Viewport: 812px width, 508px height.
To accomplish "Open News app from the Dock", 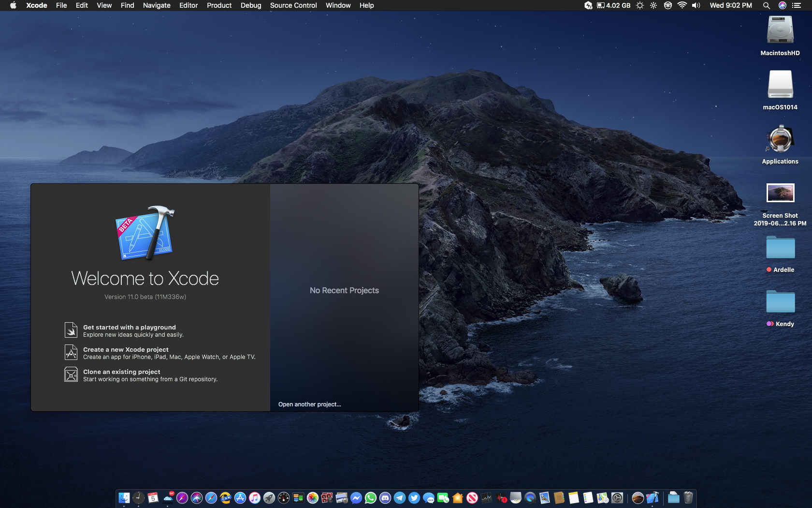I will coord(472,498).
